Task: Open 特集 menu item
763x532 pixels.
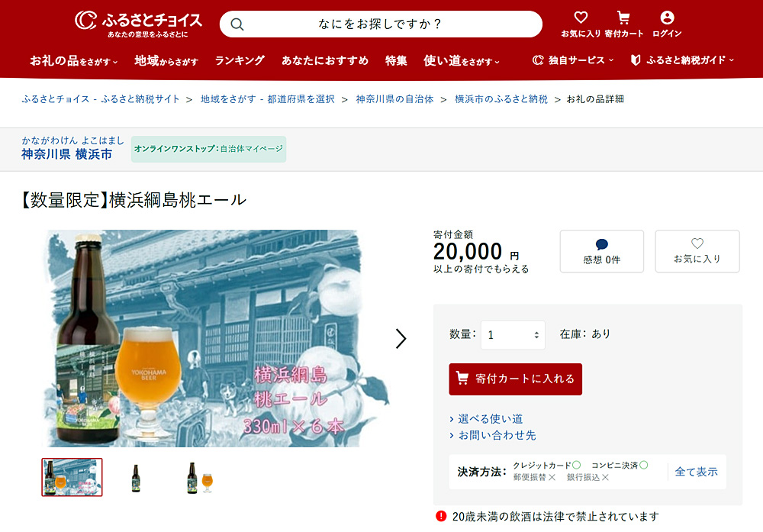Action: coord(395,60)
